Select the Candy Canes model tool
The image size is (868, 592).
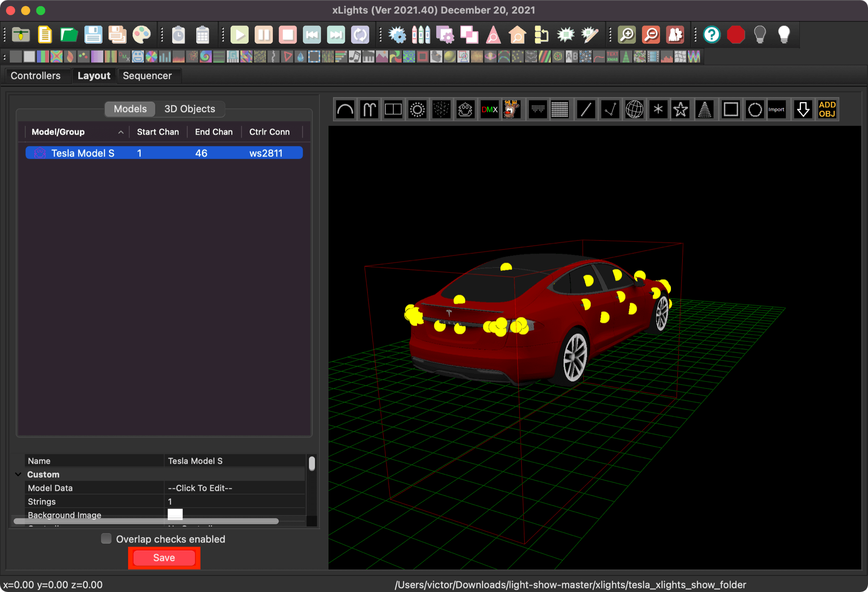pos(369,110)
